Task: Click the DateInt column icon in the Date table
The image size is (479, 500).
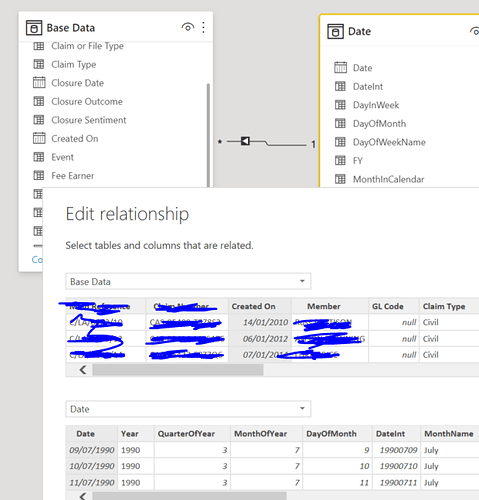Action: 340,87
